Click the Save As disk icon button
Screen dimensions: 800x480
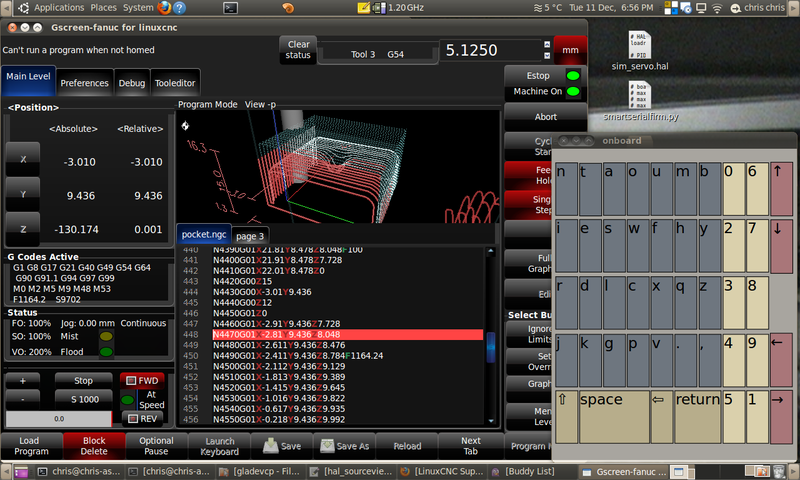344,446
